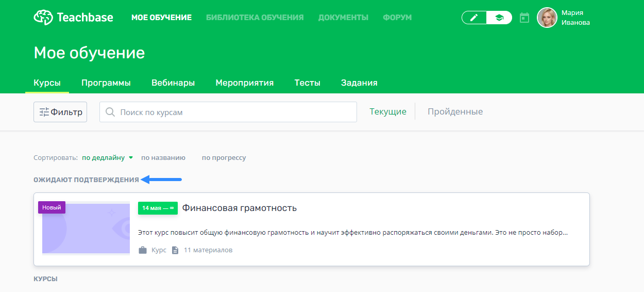This screenshot has width=644, height=292.
Task: Click the Мое обучение page heading
Action: [x=89, y=53]
